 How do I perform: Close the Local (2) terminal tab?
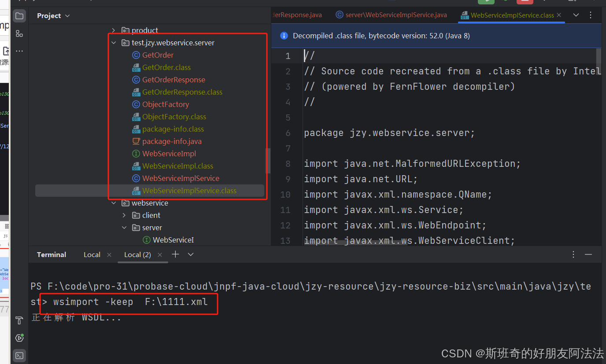159,254
